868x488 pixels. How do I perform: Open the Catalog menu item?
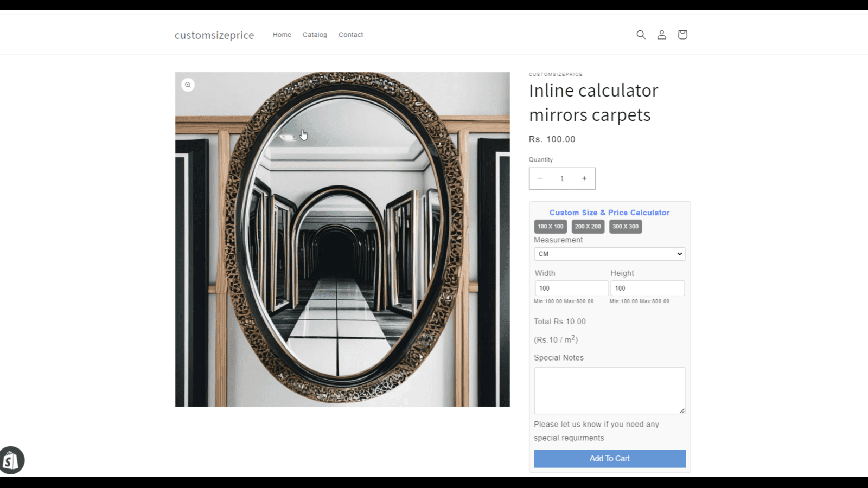[315, 35]
